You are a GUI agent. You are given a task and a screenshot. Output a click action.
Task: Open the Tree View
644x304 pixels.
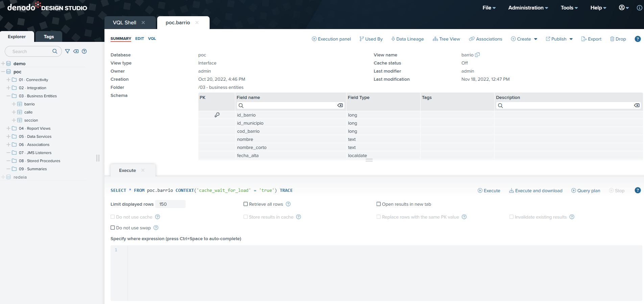446,39
